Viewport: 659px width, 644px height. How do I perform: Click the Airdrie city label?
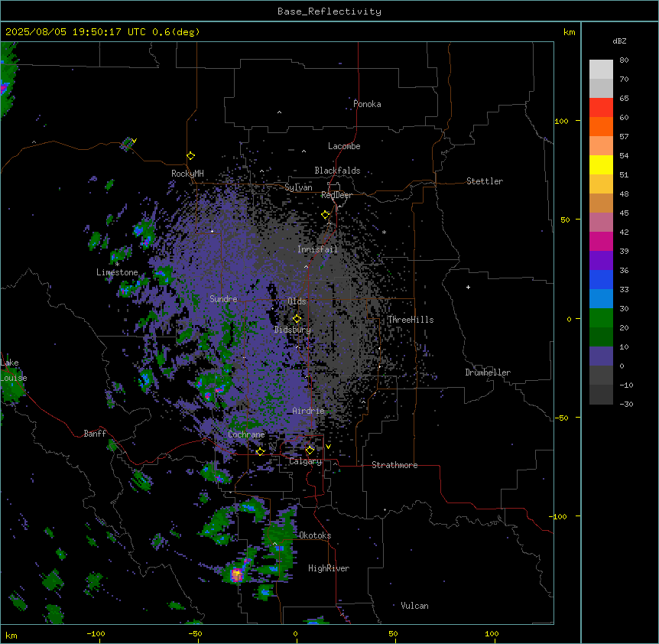pyautogui.click(x=309, y=411)
